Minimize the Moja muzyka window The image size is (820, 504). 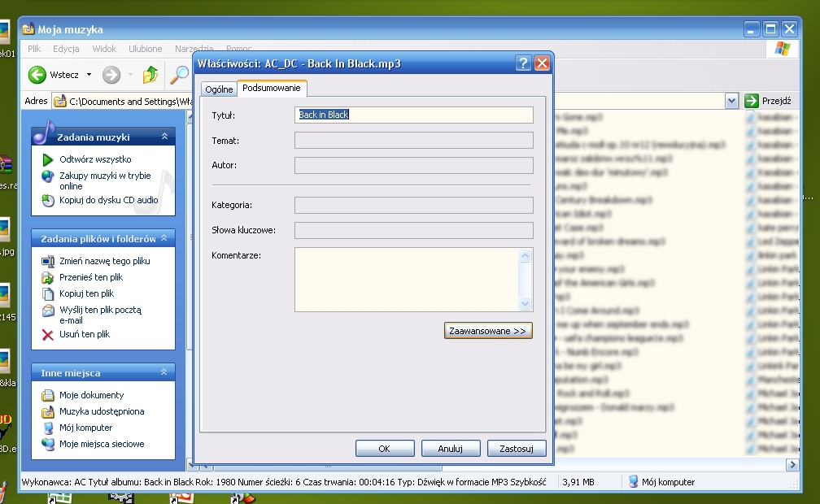[x=751, y=29]
